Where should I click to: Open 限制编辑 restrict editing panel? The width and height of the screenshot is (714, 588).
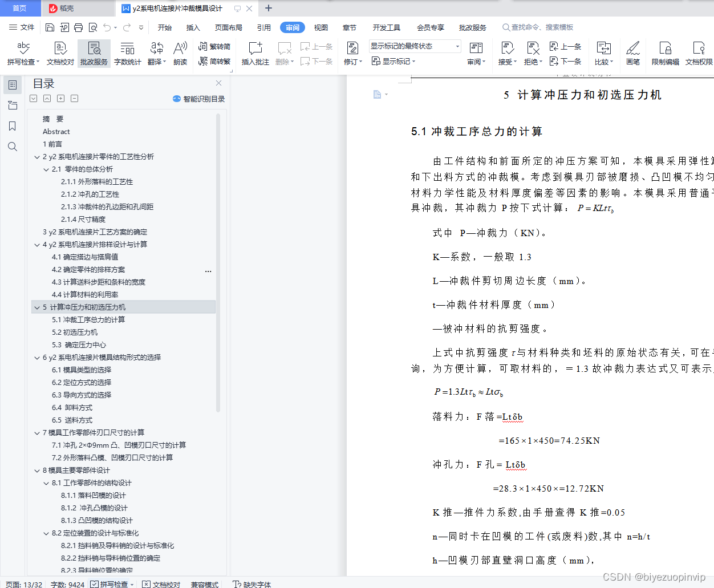pos(665,53)
